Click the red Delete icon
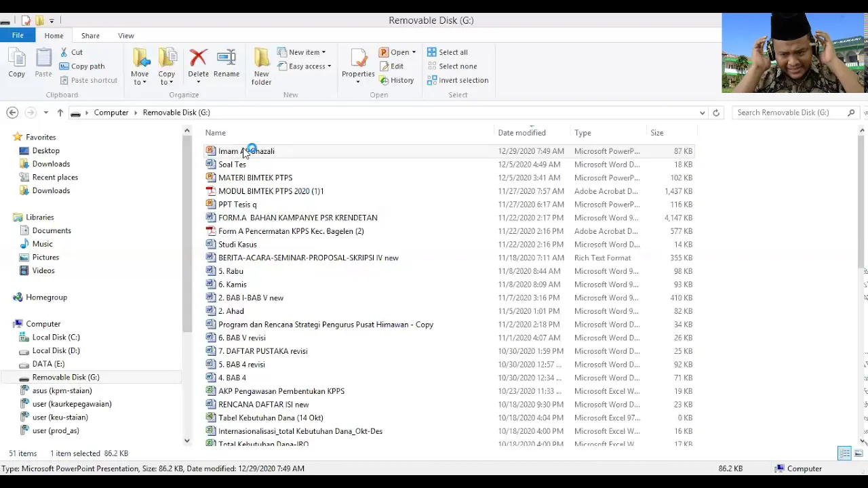Image resolution: width=868 pixels, height=488 pixels. click(199, 58)
